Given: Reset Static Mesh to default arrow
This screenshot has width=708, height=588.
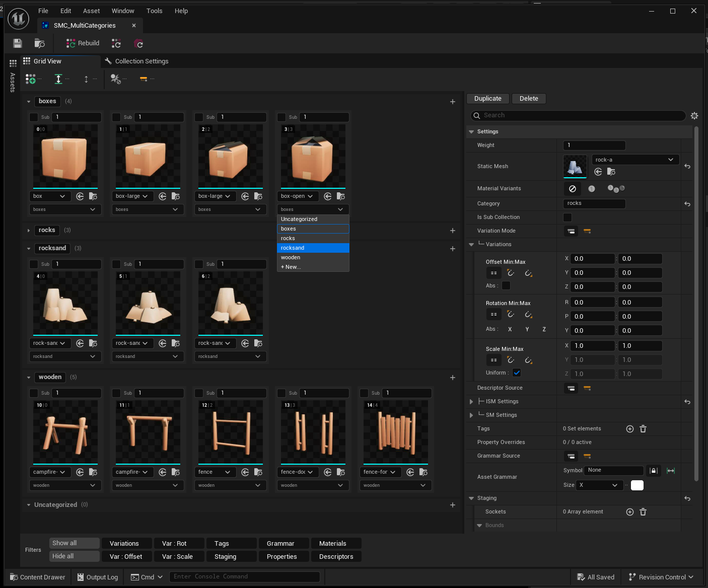Looking at the screenshot, I should tap(687, 167).
